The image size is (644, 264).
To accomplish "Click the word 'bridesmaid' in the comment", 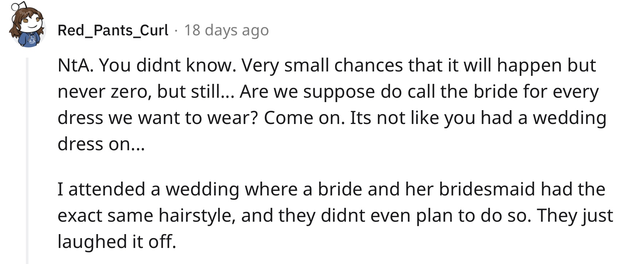I will [487, 189].
